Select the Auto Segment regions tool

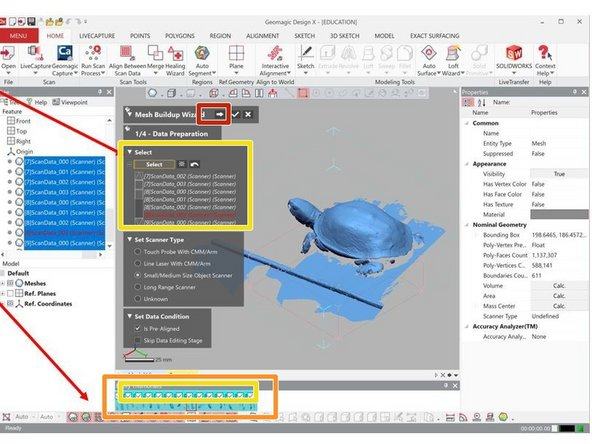[x=202, y=60]
